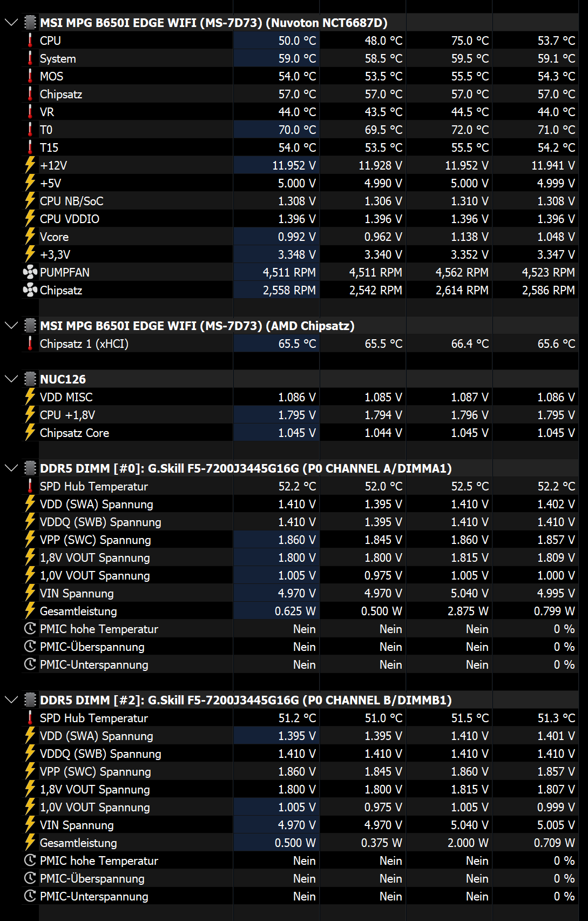Click the bolt icon of +3,3V

(30, 254)
